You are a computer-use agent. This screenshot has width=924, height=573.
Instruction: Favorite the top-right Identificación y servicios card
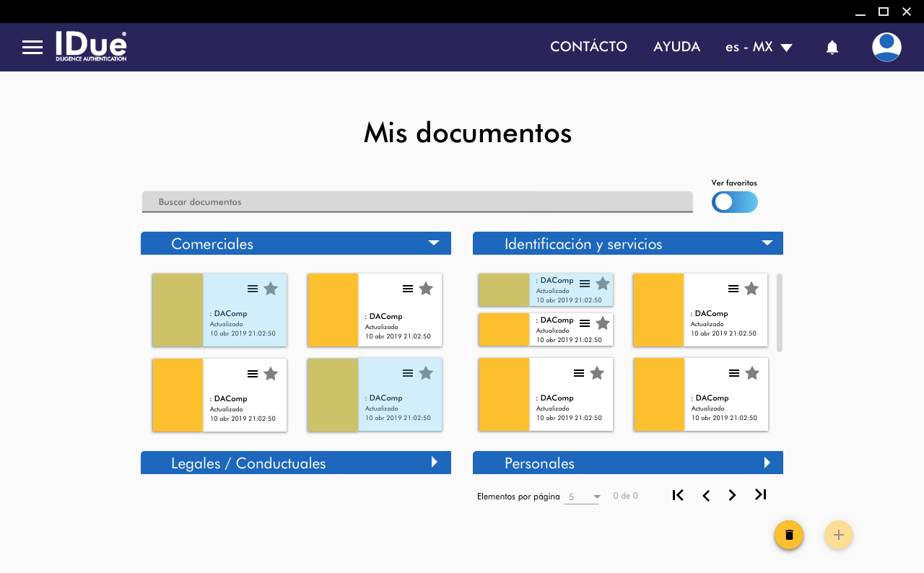click(x=751, y=289)
